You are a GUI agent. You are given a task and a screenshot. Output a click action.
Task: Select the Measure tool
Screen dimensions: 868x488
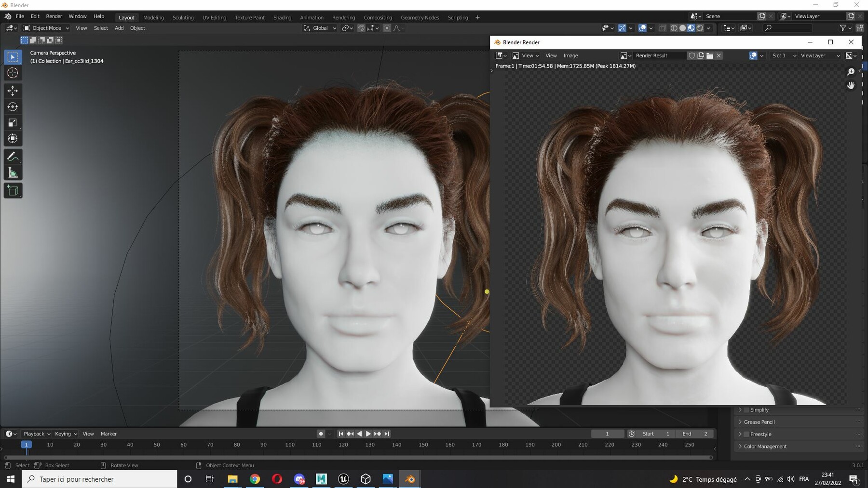(x=13, y=172)
